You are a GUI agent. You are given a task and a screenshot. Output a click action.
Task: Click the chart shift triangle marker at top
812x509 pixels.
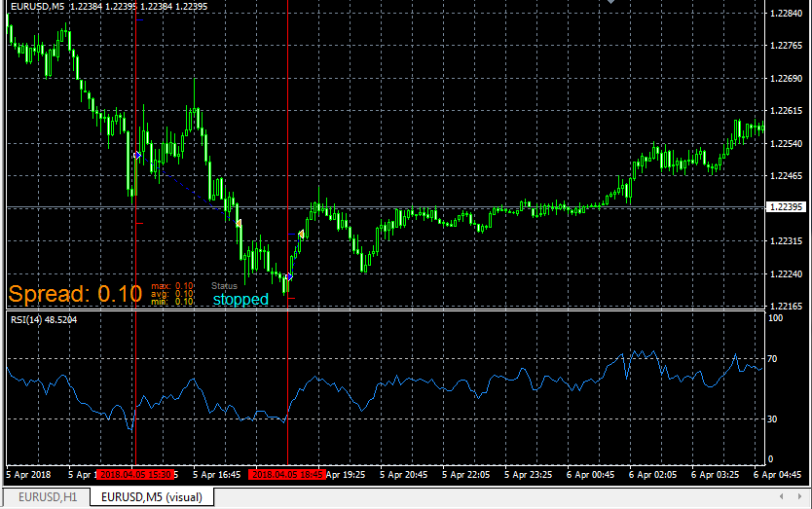click(610, 2)
